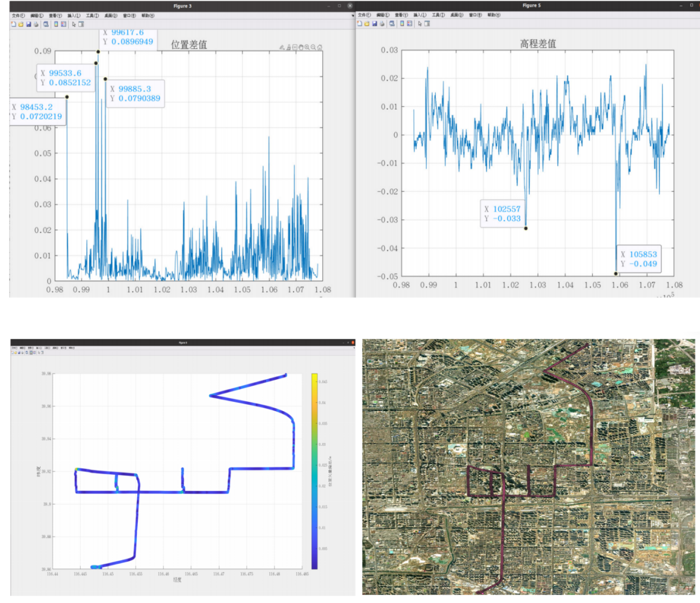The width and height of the screenshot is (700, 603).
Task: Select the Edit Plot arrow in Figure 3
Action: click(x=74, y=24)
